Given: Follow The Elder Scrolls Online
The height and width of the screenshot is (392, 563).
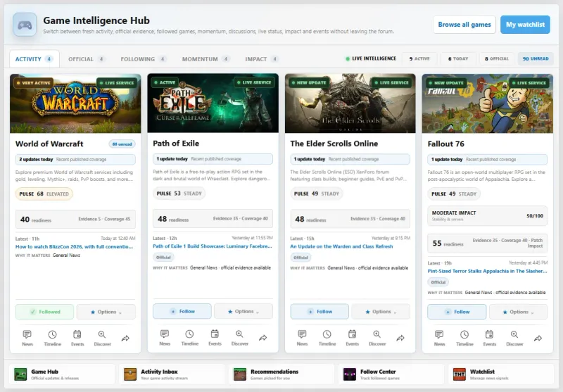Looking at the screenshot, I should [x=320, y=312].
